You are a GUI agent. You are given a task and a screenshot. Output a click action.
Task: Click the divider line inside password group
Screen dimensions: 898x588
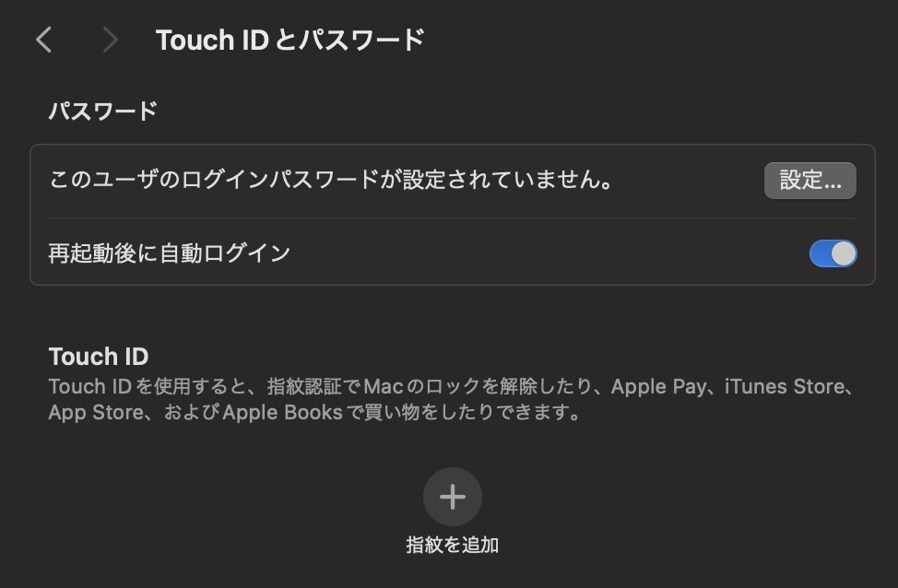coord(453,218)
